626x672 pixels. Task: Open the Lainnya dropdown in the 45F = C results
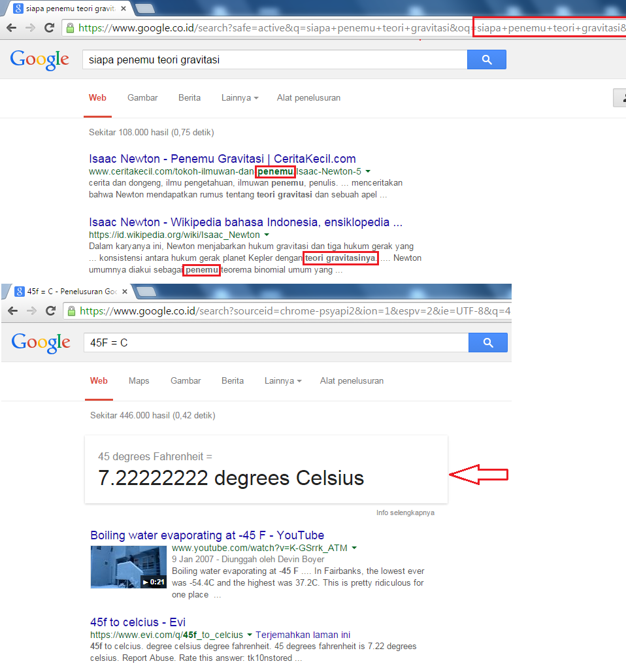(x=283, y=380)
